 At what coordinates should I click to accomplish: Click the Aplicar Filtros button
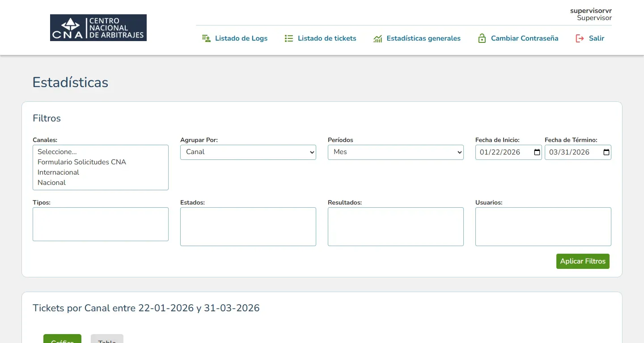[x=583, y=261]
